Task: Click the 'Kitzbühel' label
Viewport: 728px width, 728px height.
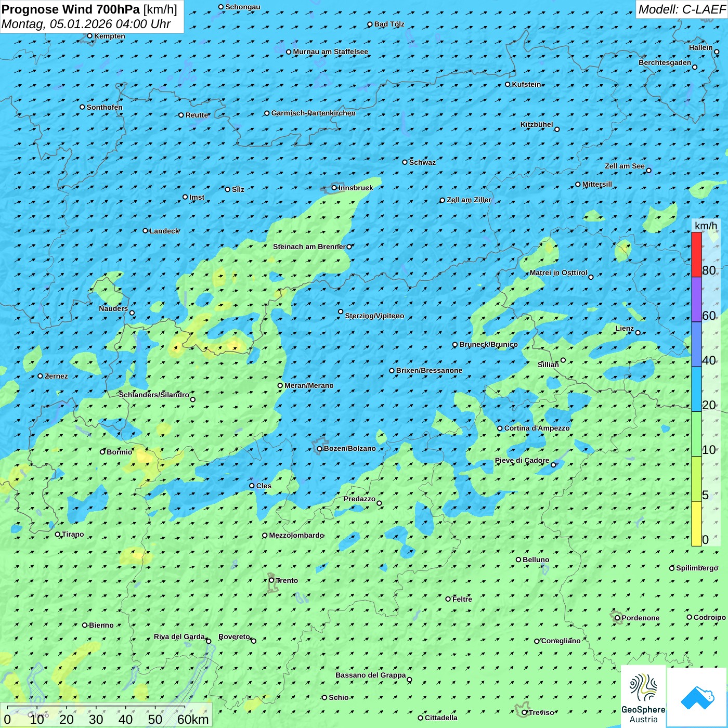Action: [537, 124]
